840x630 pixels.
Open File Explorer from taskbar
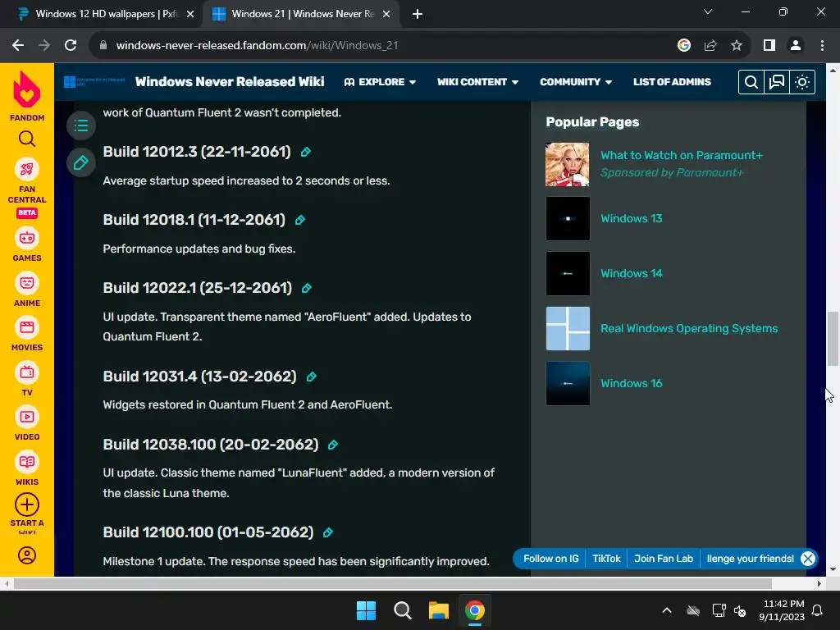click(438, 610)
